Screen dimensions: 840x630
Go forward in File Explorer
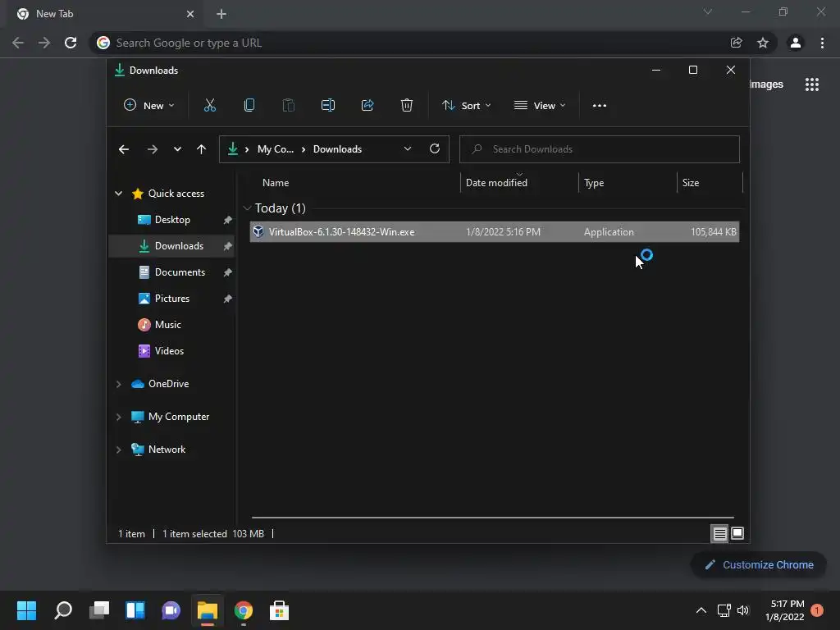tap(152, 149)
